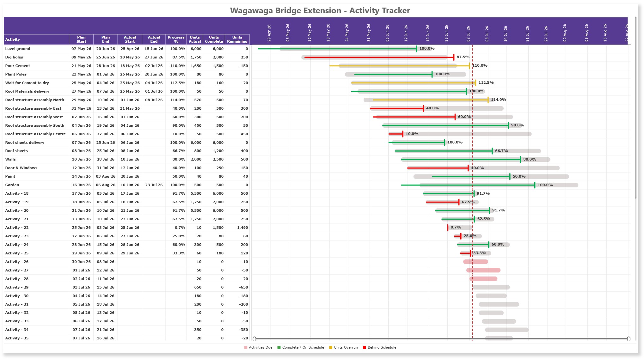This screenshot has width=644, height=359.
Task: Click the Activity column header
Action: [36, 40]
